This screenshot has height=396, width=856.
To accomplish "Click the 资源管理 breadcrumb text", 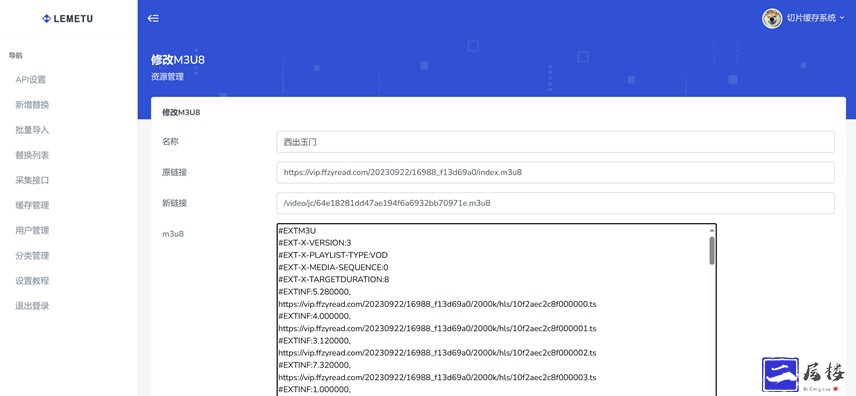I will pyautogui.click(x=167, y=77).
